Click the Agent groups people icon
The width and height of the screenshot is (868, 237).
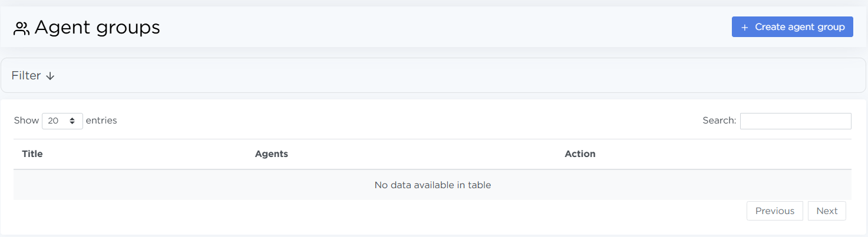[22, 28]
